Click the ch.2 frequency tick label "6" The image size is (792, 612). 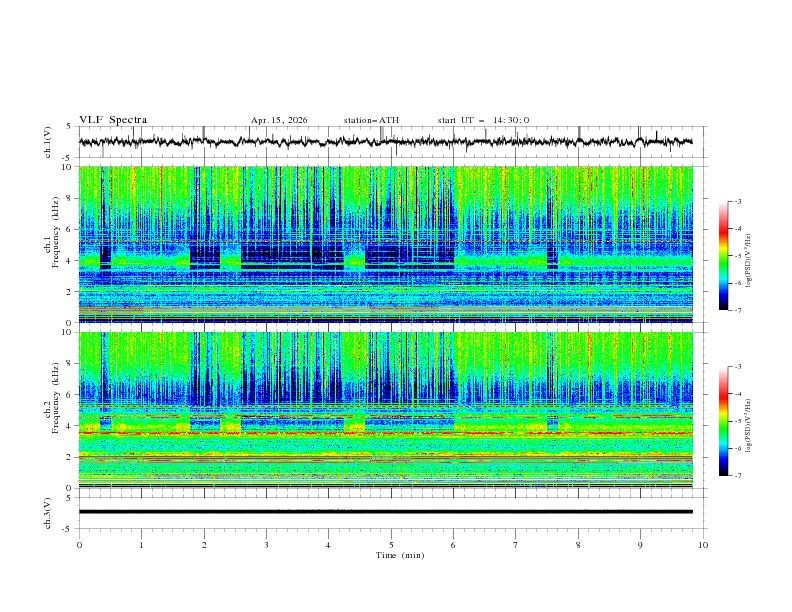(69, 395)
